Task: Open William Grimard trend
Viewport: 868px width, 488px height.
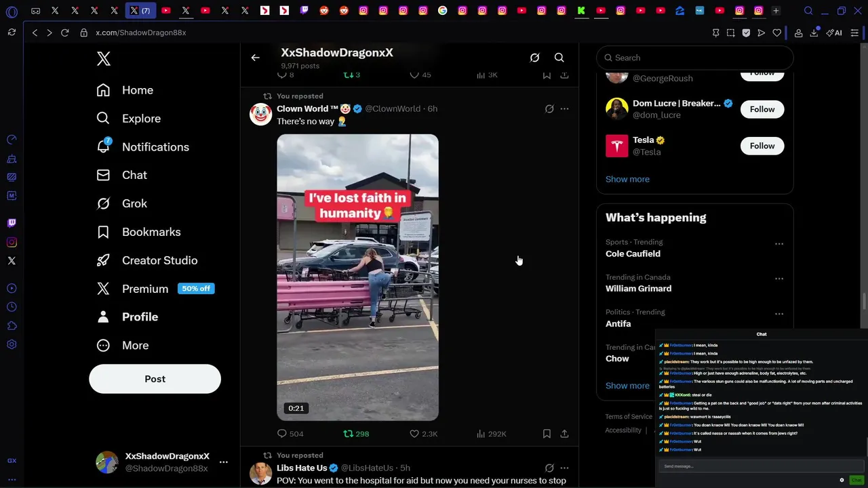Action: click(638, 289)
